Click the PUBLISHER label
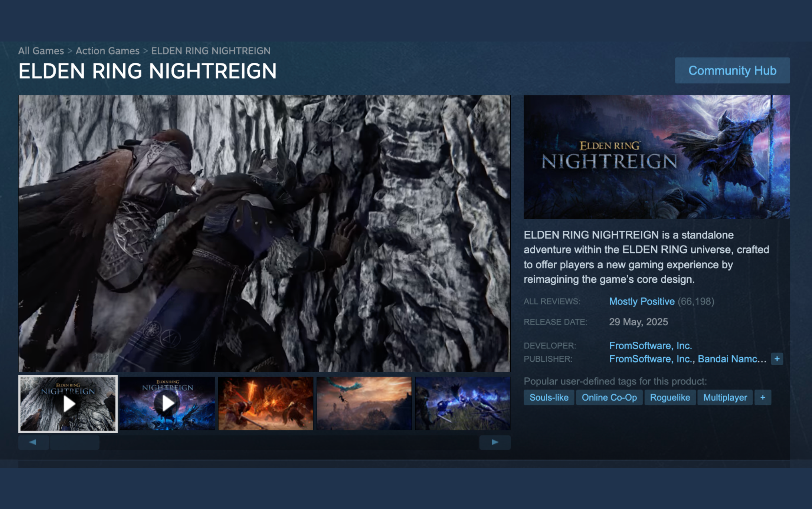Image resolution: width=812 pixels, height=509 pixels. (548, 359)
